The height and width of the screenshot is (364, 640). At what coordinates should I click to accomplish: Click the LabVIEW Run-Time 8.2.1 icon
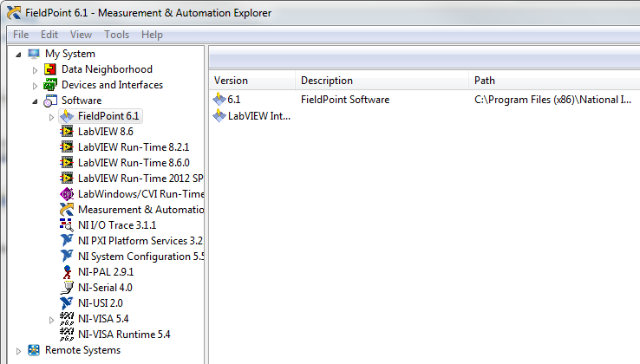pyautogui.click(x=67, y=147)
